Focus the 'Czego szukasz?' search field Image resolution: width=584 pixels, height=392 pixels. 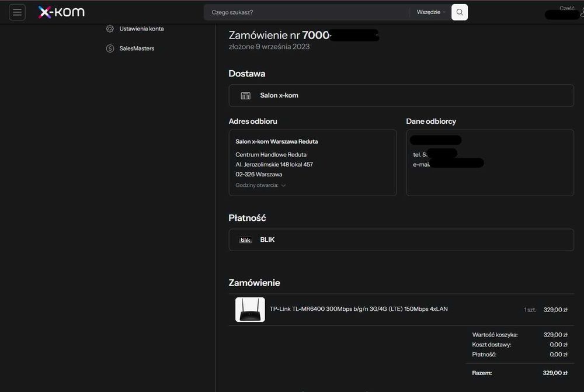(x=306, y=12)
